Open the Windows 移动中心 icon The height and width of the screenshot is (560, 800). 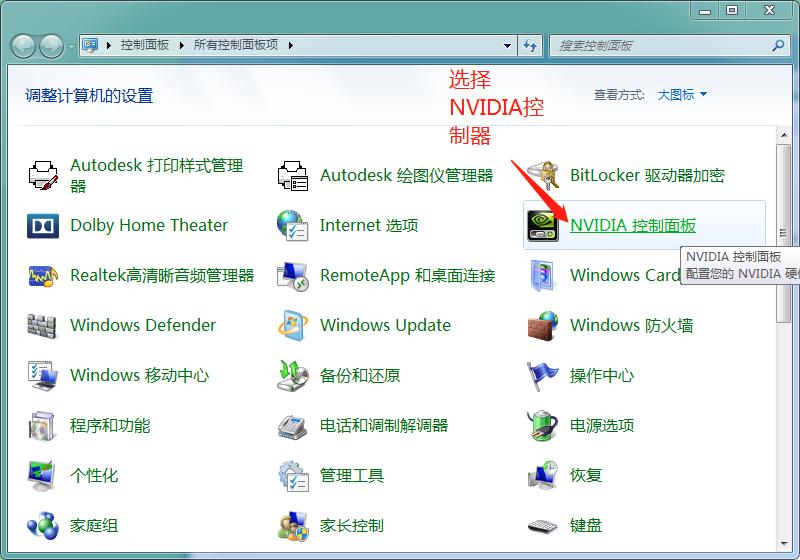[43, 375]
